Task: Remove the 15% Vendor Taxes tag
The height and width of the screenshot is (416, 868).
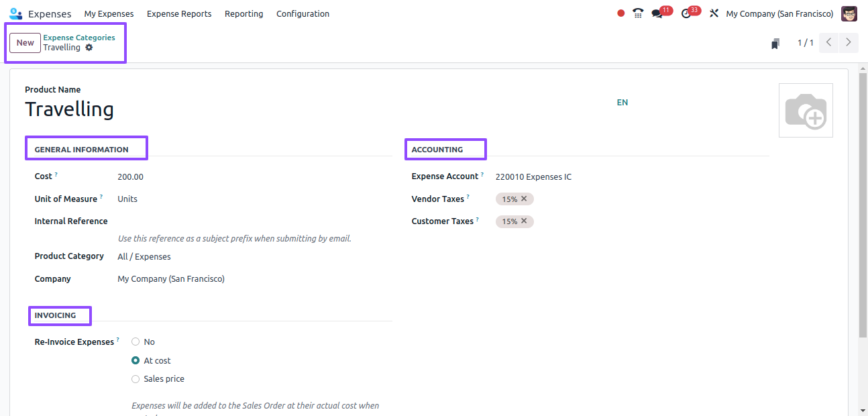Action: coord(524,199)
